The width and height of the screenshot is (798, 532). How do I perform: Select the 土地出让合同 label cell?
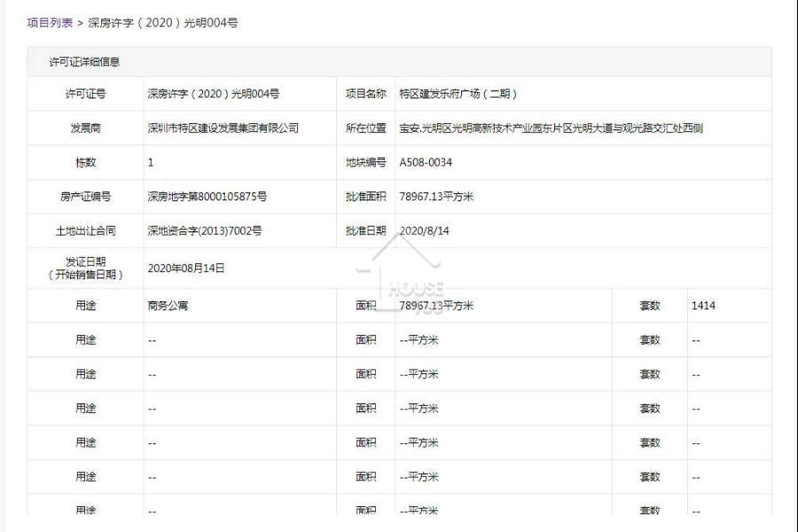(x=85, y=231)
